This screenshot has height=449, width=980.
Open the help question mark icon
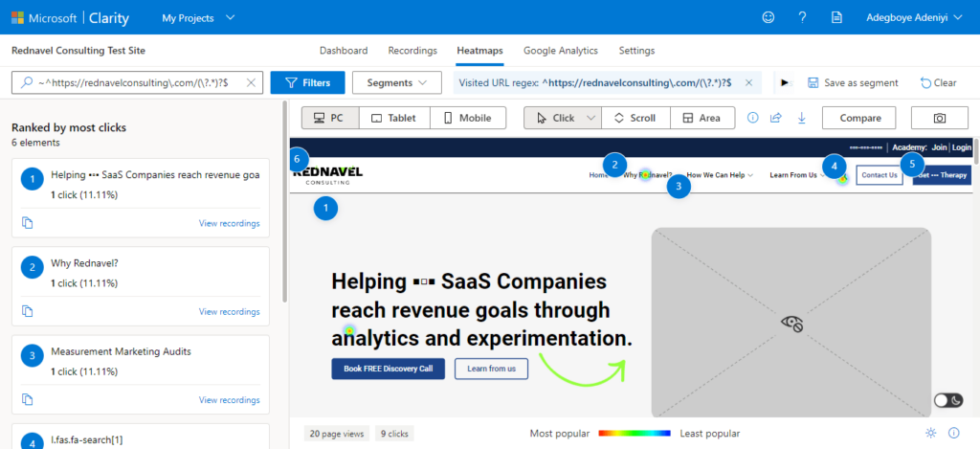click(803, 17)
